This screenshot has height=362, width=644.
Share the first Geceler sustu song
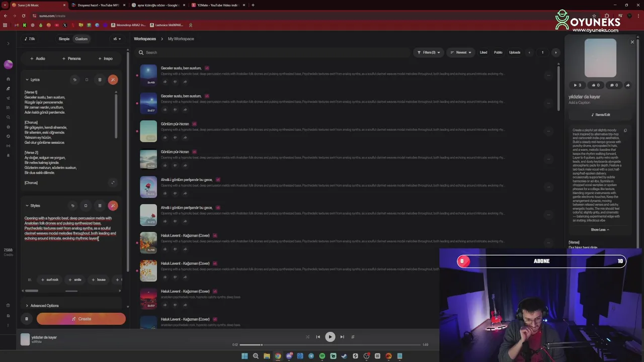(x=185, y=81)
